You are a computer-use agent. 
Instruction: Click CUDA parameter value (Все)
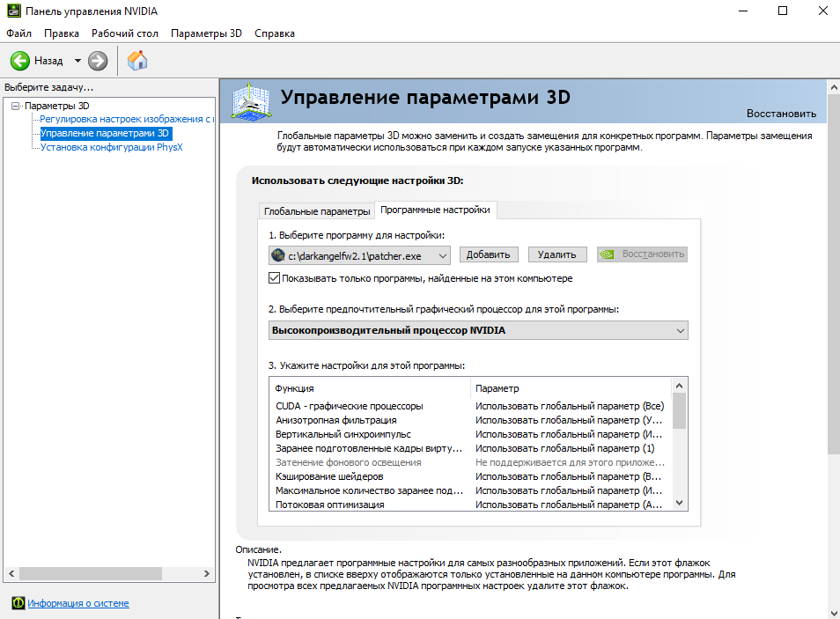tap(570, 406)
